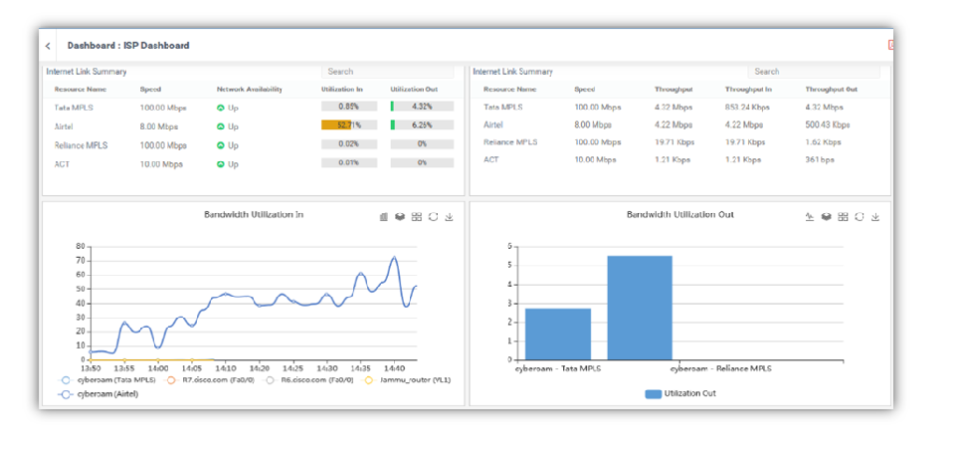Sort by Network Availability column

(x=249, y=89)
